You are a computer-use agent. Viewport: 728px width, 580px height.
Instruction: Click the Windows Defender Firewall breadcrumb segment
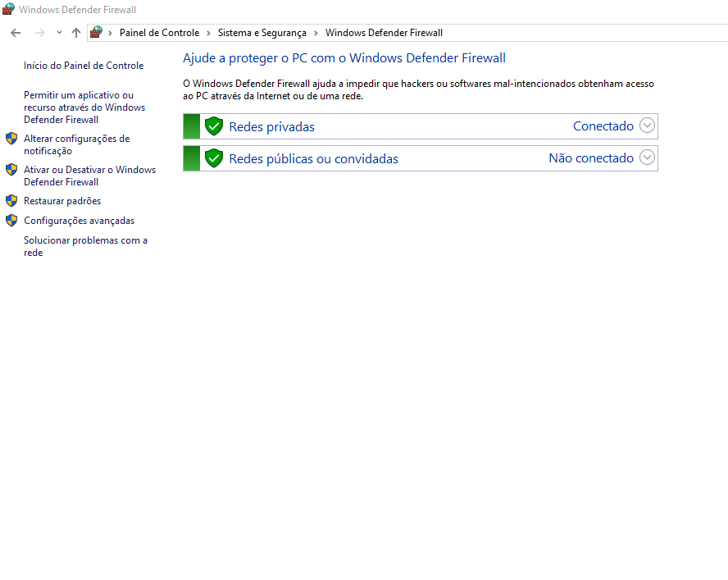[x=384, y=33]
